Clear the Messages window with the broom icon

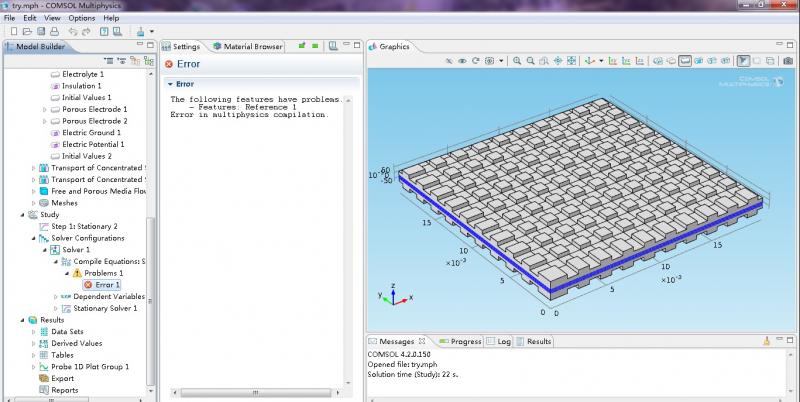(x=766, y=341)
